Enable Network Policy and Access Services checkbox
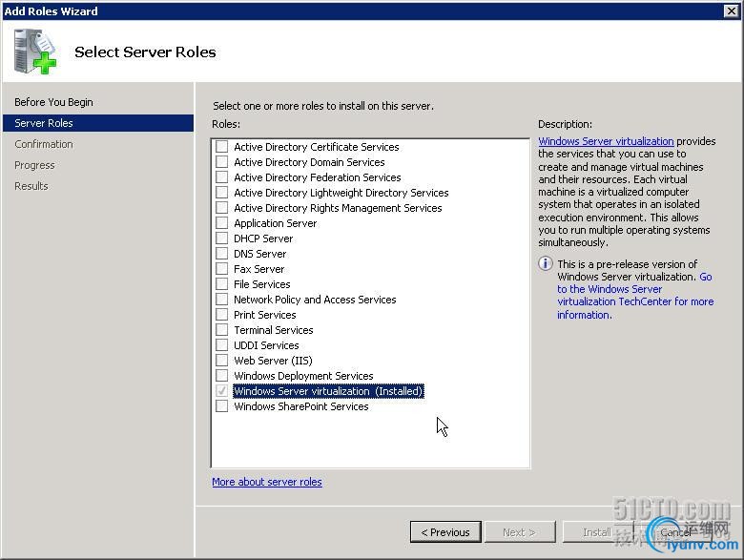 tap(221, 299)
